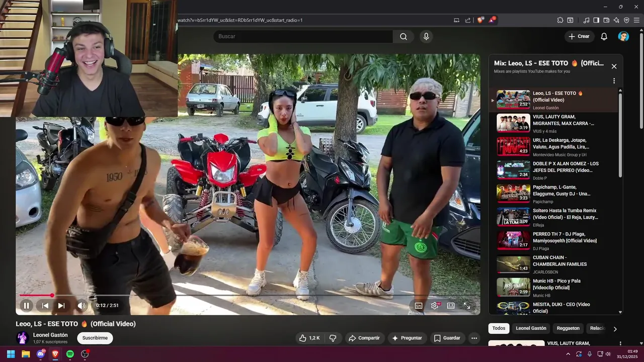Subscribe with Suscribirme button
644x362 pixels.
[x=95, y=338]
